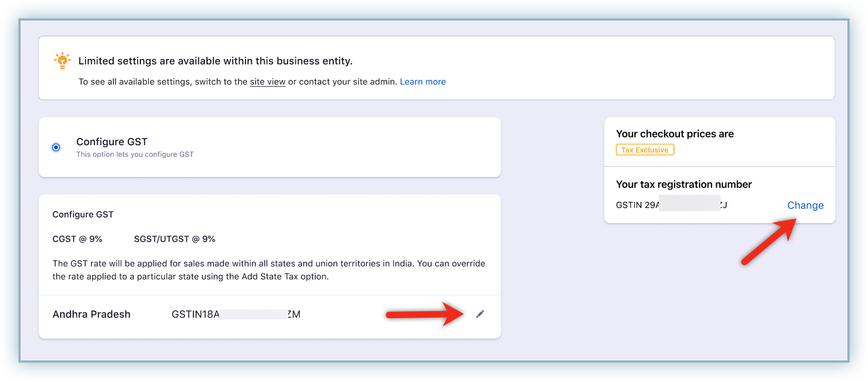Click the 'Your tax registration number' heading
Screen dimensions: 868x381
(x=684, y=185)
